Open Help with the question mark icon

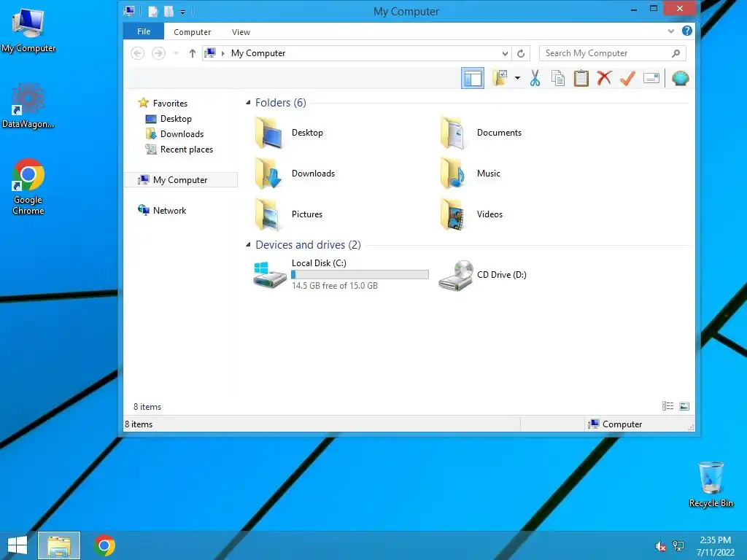point(687,31)
